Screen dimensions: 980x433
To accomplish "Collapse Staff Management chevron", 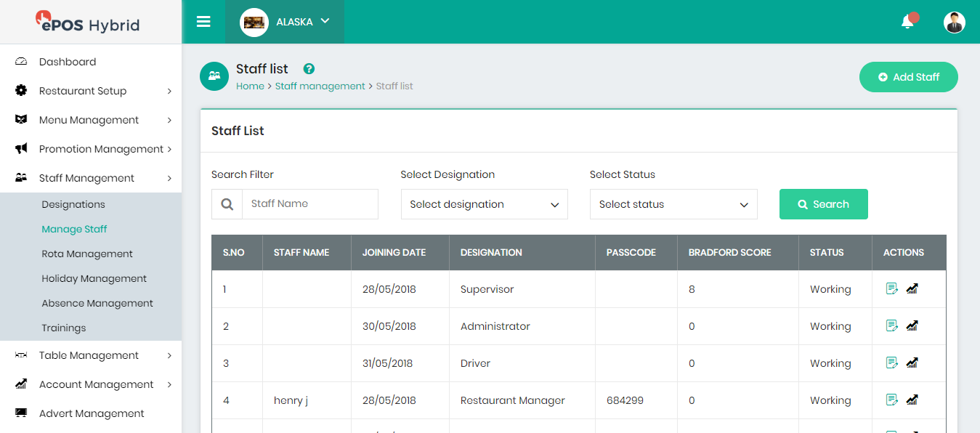I will pos(169,178).
